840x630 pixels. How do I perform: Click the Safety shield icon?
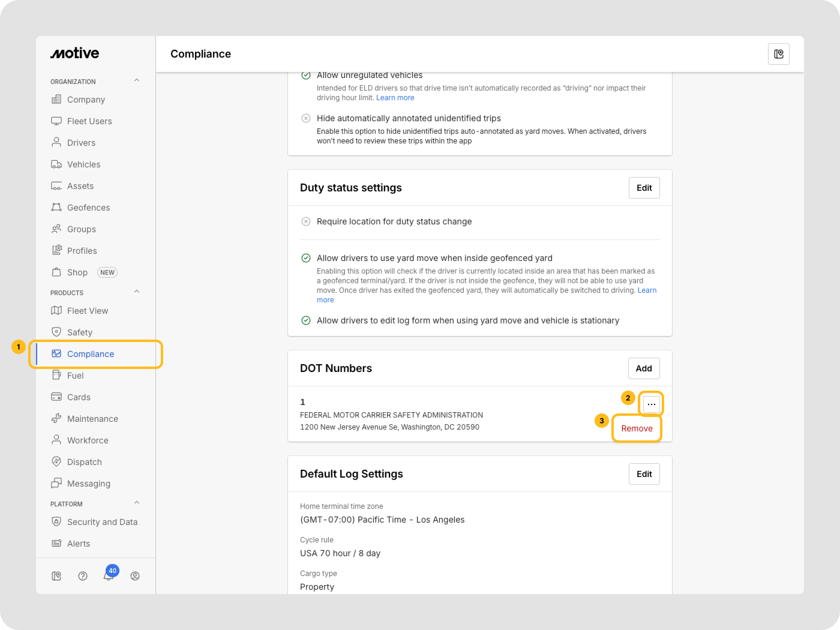coord(56,332)
